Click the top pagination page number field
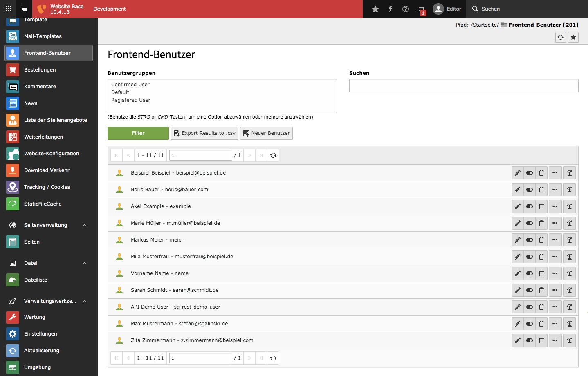The width and height of the screenshot is (588, 376). click(x=200, y=155)
